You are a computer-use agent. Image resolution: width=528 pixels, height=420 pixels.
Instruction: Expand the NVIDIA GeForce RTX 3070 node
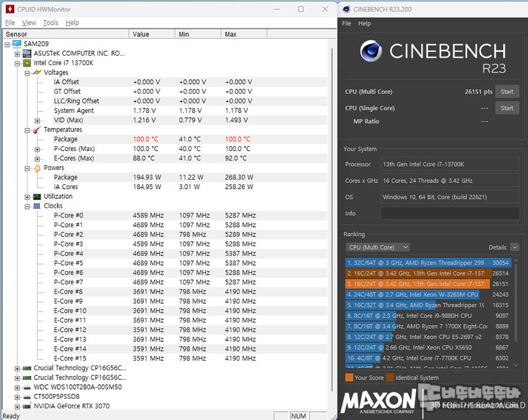click(x=17, y=407)
